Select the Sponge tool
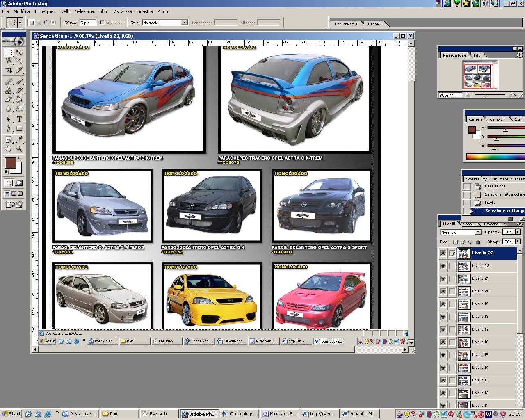 click(19, 108)
